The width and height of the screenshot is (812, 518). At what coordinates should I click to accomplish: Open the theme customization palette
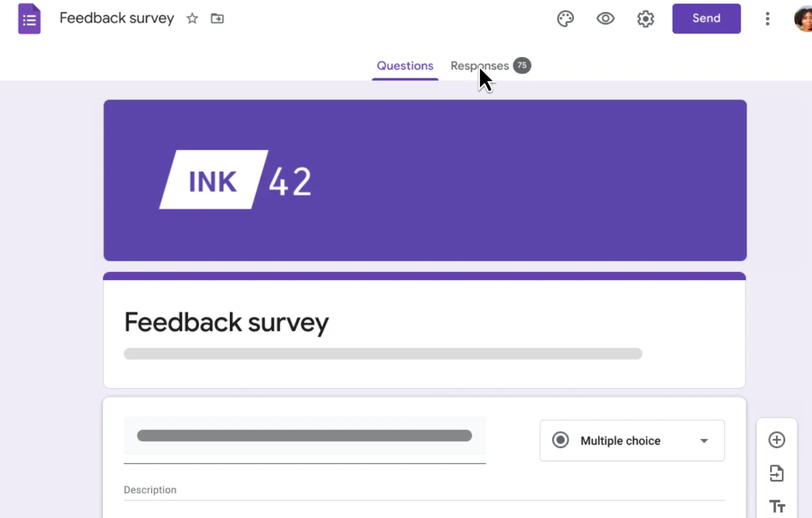565,19
